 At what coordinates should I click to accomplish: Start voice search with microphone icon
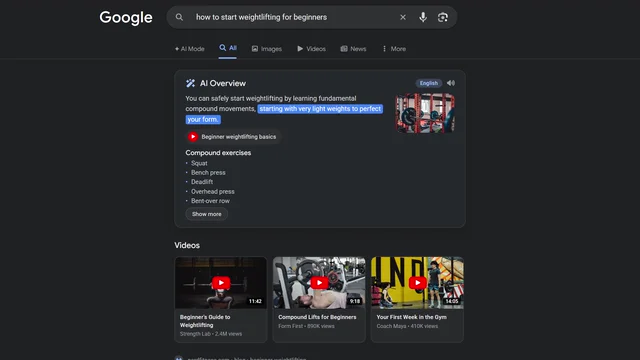(423, 17)
